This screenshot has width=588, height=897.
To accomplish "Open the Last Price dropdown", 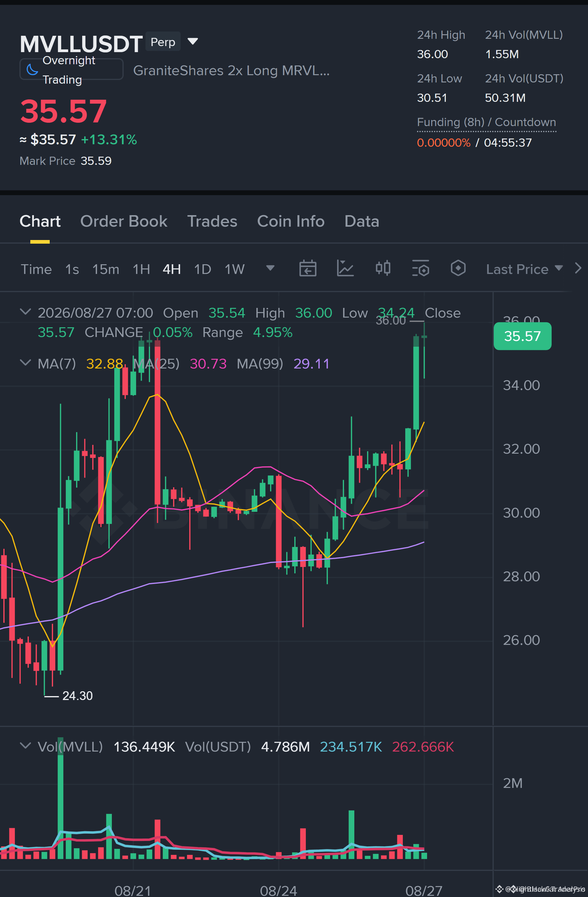I will tap(525, 269).
